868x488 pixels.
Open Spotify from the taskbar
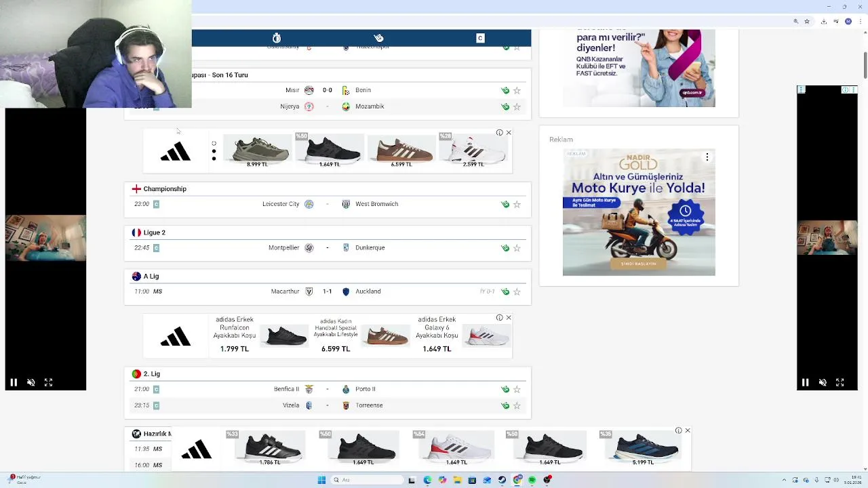click(532, 480)
